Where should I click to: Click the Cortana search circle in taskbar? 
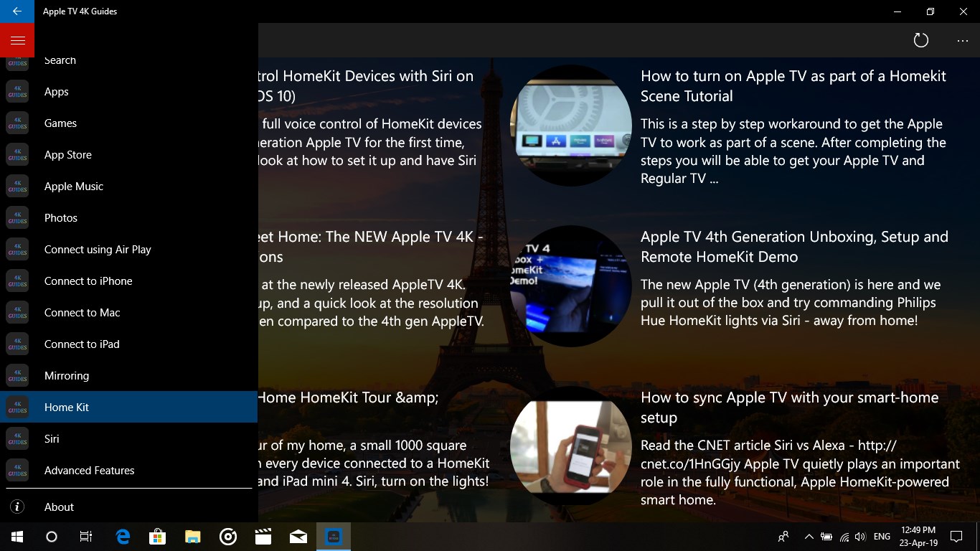tap(52, 537)
